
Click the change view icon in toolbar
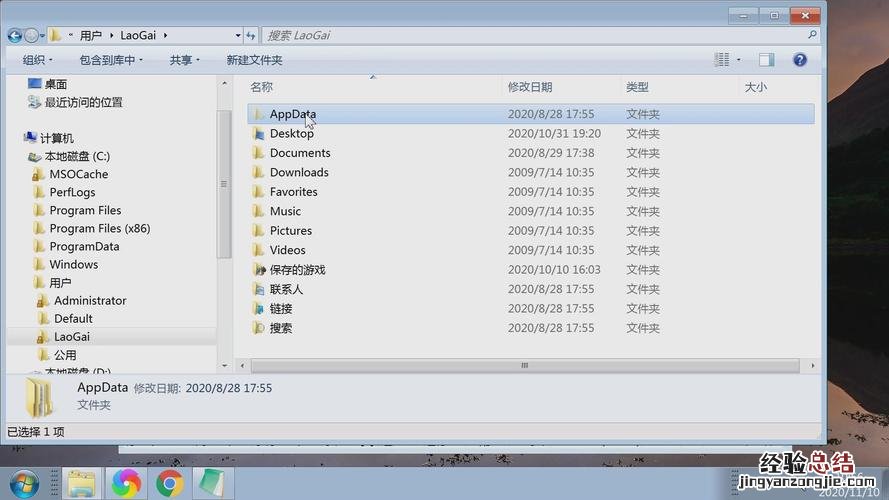[722, 60]
